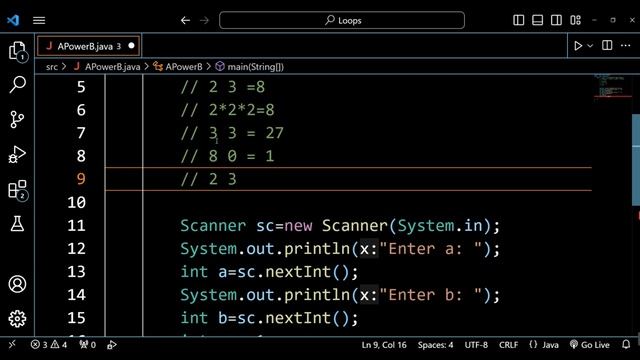This screenshot has height=360, width=640.
Task: Open the Search view icon
Action: click(18, 84)
